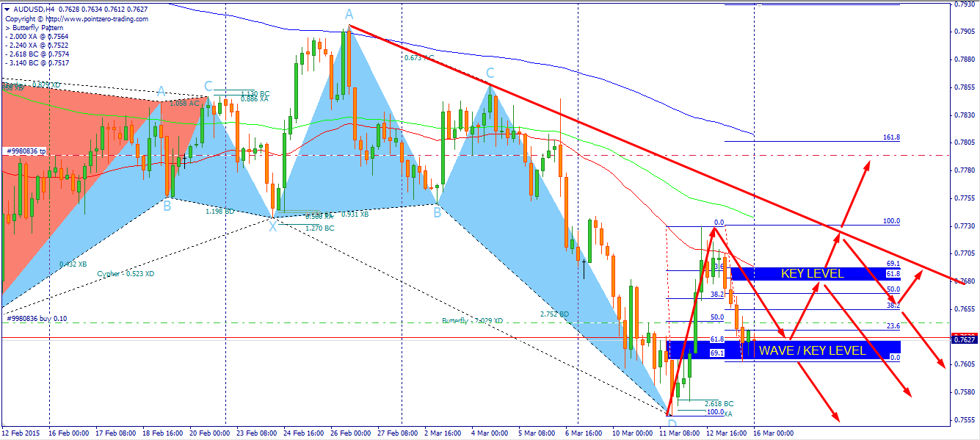Click the 0.7655 price axis label
The height and width of the screenshot is (440, 980).
click(x=965, y=309)
